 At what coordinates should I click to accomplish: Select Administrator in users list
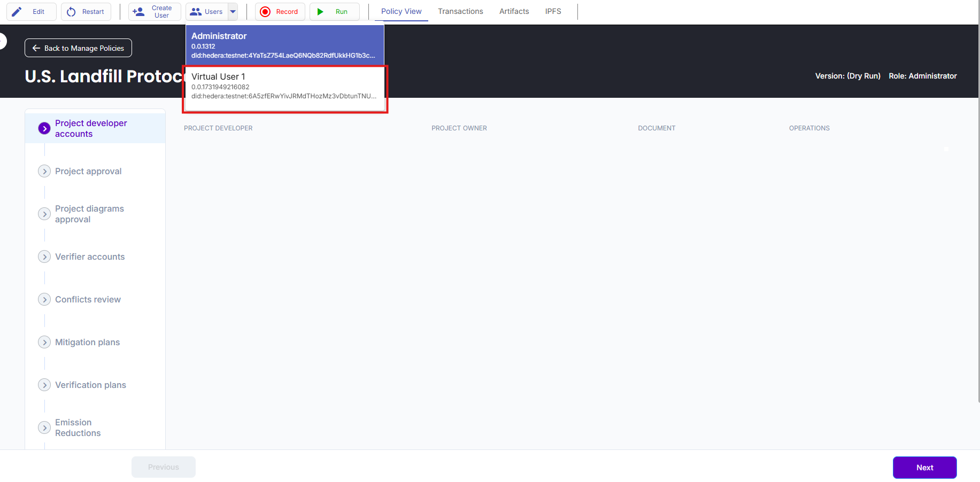284,45
